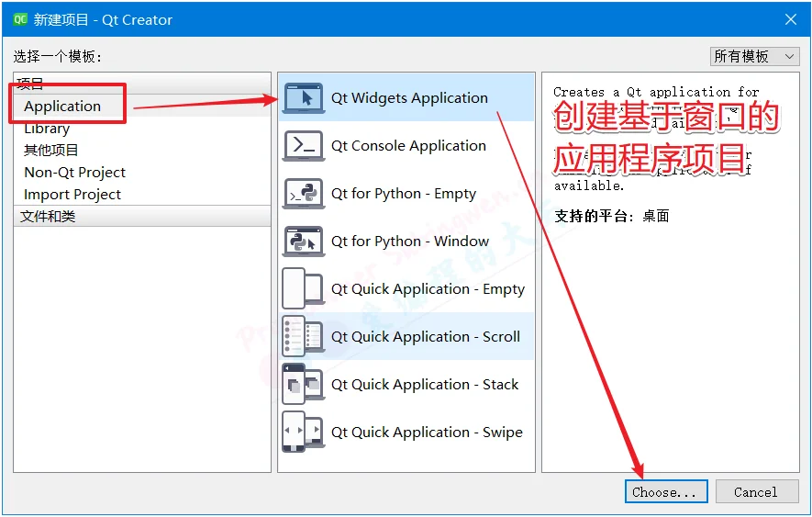Select the Library category

(x=47, y=128)
